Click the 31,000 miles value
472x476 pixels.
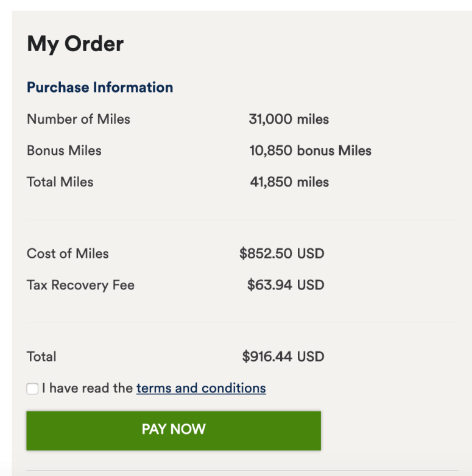click(289, 119)
